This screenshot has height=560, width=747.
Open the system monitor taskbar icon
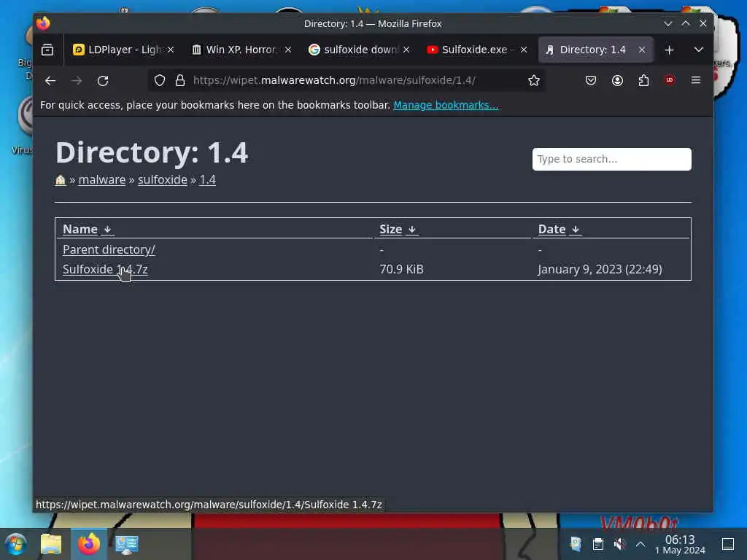click(x=126, y=544)
